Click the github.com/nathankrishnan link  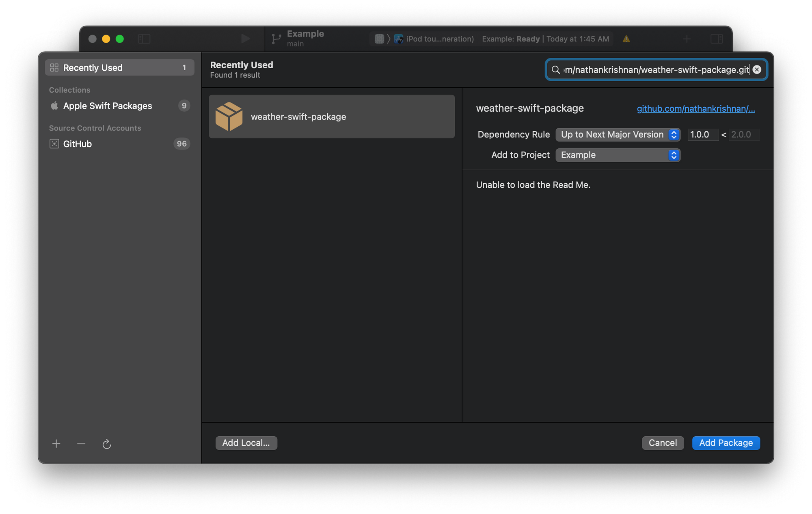point(696,108)
